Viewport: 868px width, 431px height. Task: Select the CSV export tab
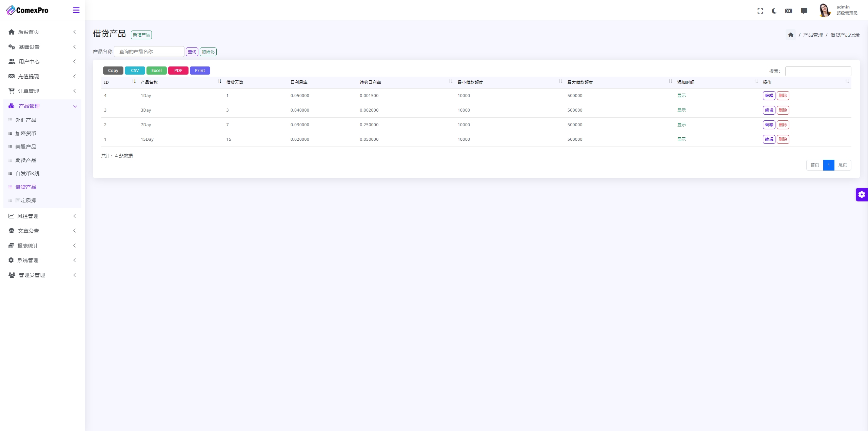(x=135, y=70)
